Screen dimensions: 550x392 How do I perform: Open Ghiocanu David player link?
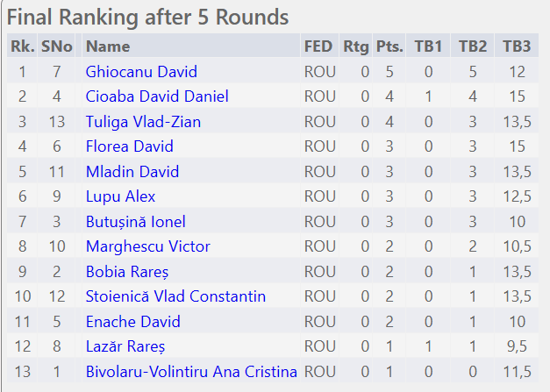(x=141, y=72)
